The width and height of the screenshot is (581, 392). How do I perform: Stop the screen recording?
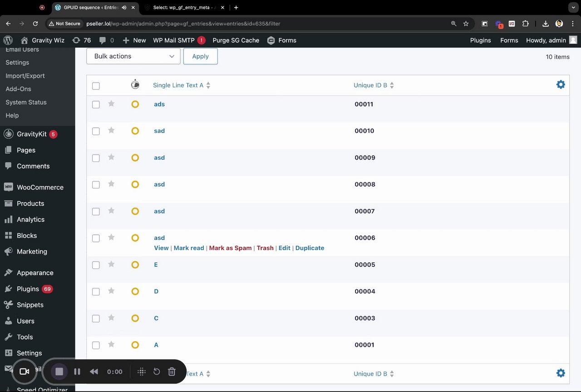(x=59, y=372)
